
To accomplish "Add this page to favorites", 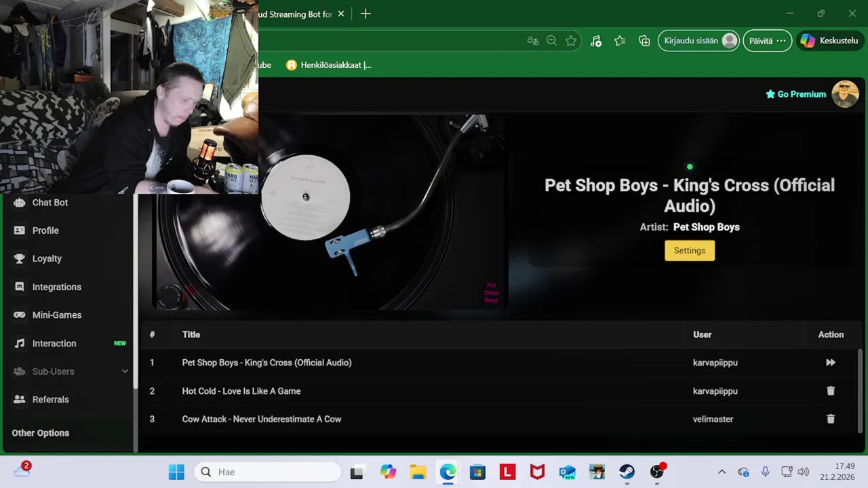I will pos(571,41).
